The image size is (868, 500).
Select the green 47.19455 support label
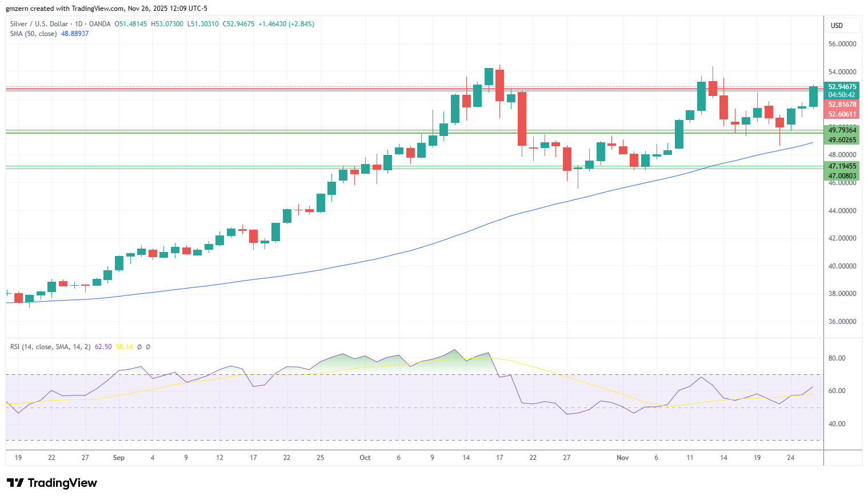[x=842, y=166]
